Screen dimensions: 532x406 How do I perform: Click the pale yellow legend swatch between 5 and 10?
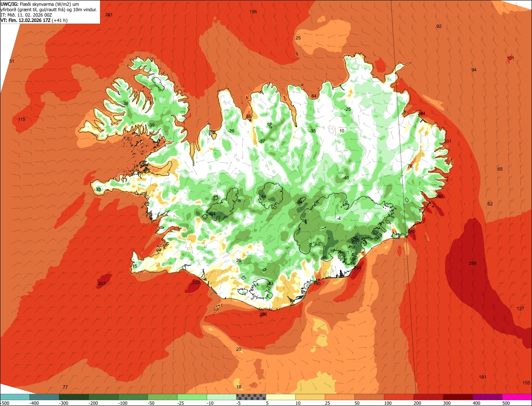[281, 397]
